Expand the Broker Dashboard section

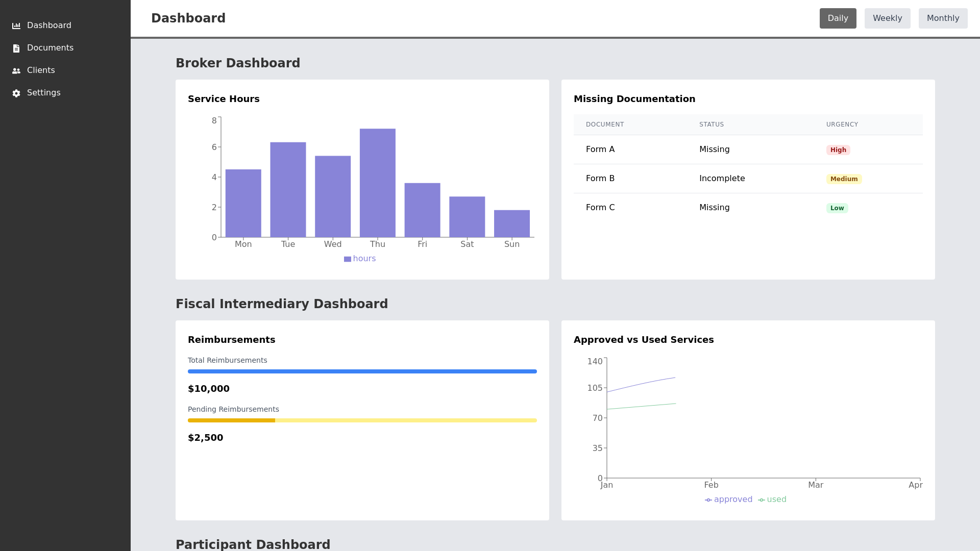(238, 63)
